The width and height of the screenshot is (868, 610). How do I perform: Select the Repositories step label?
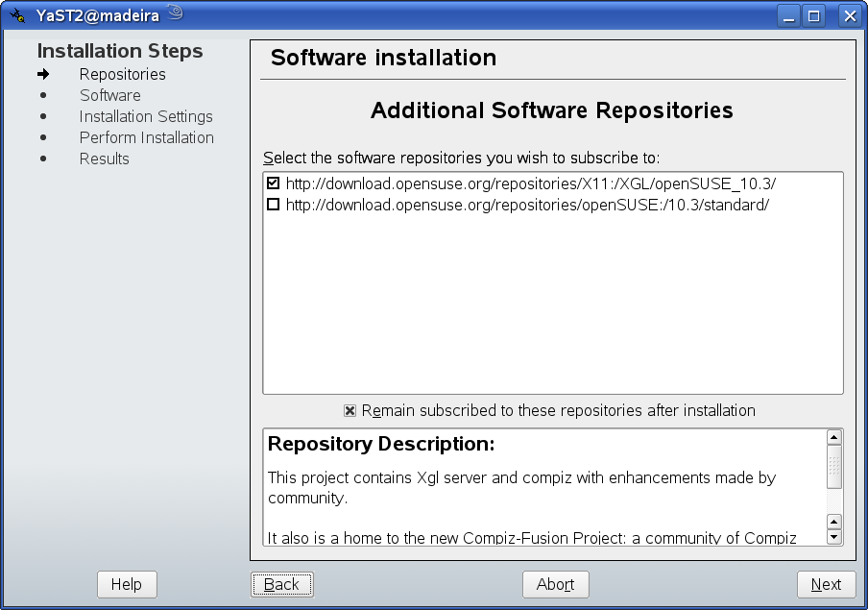coord(122,74)
